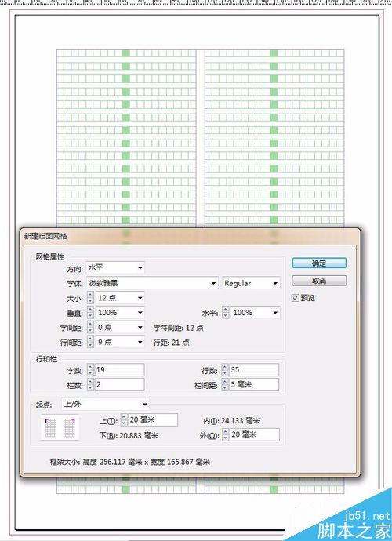
Task: Open the 字间距 dropdown showing 0 点
Action: [119, 328]
